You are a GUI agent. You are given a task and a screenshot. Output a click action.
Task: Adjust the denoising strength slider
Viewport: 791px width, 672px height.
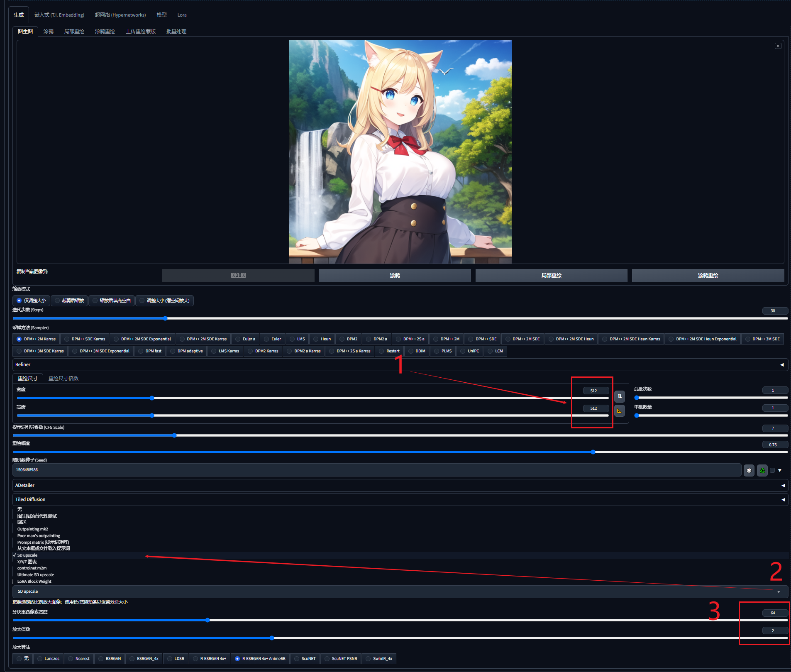[400, 452]
